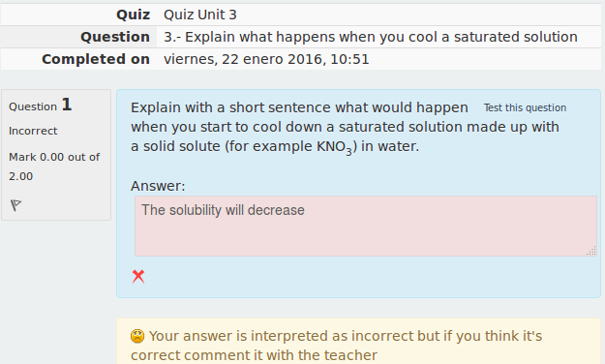Click the sad face emoji in feedback
This screenshot has width=605, height=364.
coord(137,336)
